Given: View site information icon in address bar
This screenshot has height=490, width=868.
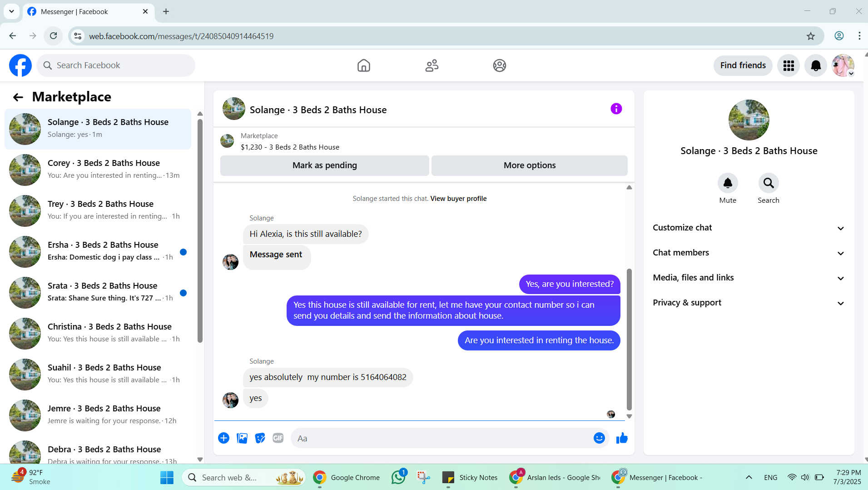Looking at the screenshot, I should point(78,36).
